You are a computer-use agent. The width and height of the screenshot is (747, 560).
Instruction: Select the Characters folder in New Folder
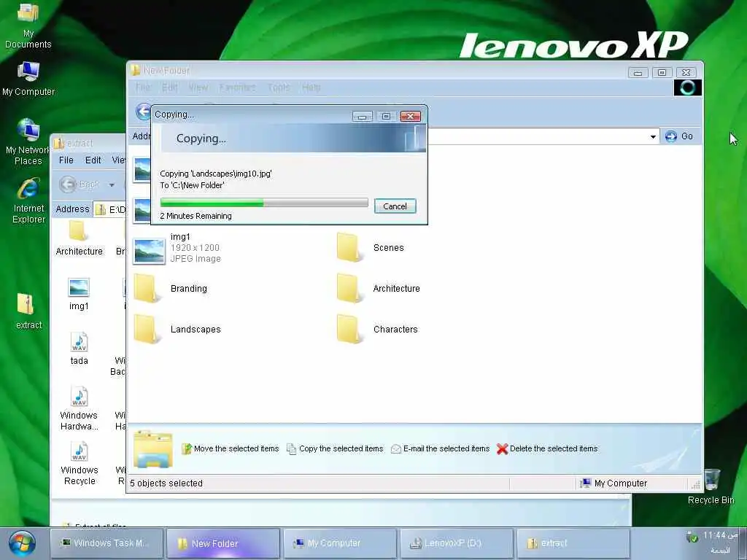tap(377, 330)
